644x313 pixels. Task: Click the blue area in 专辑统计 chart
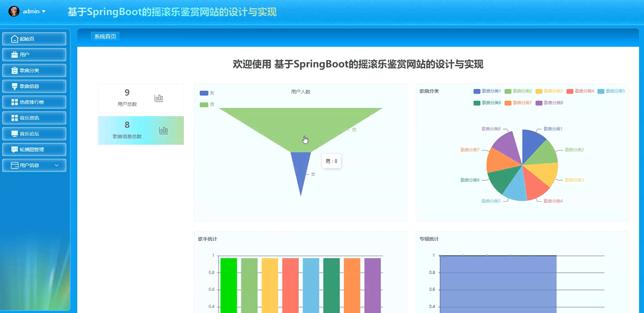click(498, 285)
